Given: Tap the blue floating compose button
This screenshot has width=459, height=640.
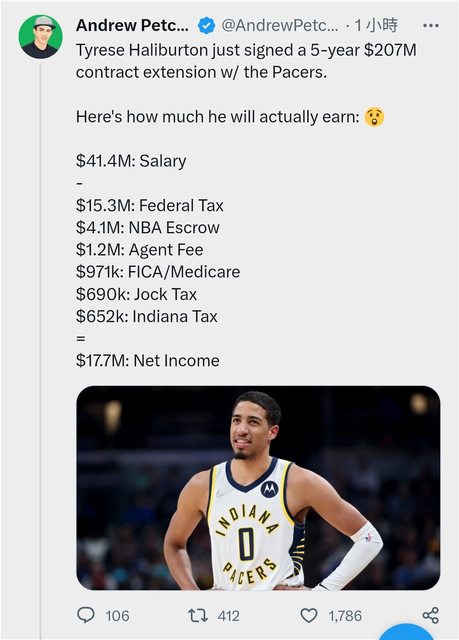Looking at the screenshot, I should (x=406, y=632).
